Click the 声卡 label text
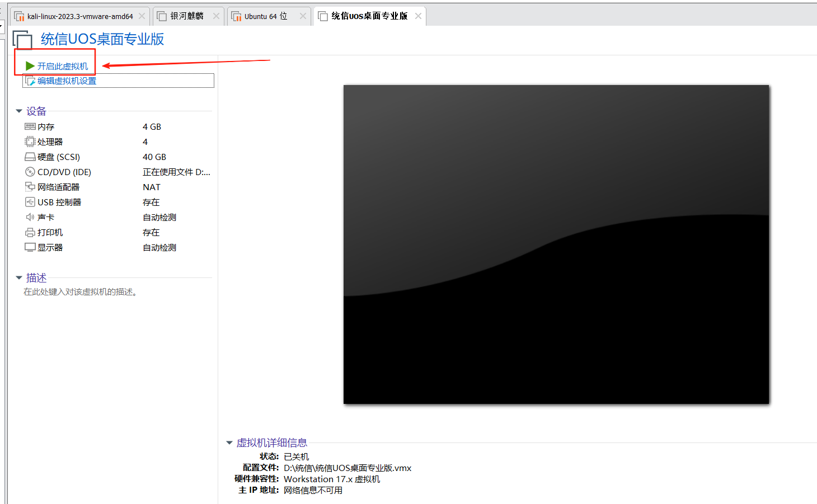Screen dimensions: 817x504 (x=46, y=218)
